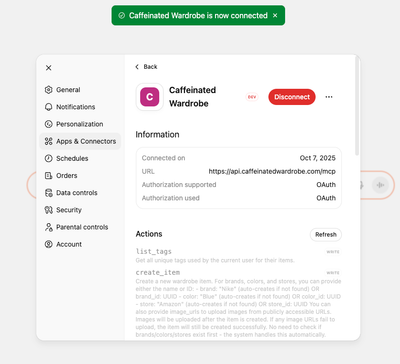Click the Apps & Connectors icon
Viewport: 400px width, 364px height.
(49, 141)
